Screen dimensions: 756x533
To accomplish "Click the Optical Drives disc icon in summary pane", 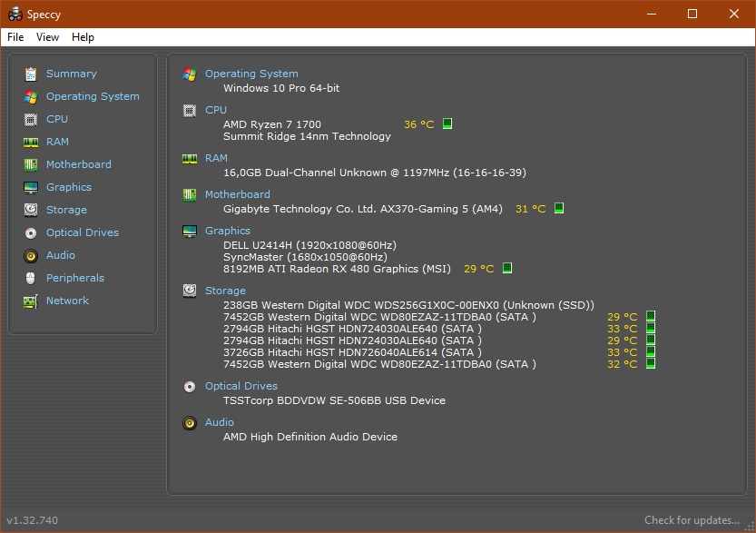I will [190, 387].
